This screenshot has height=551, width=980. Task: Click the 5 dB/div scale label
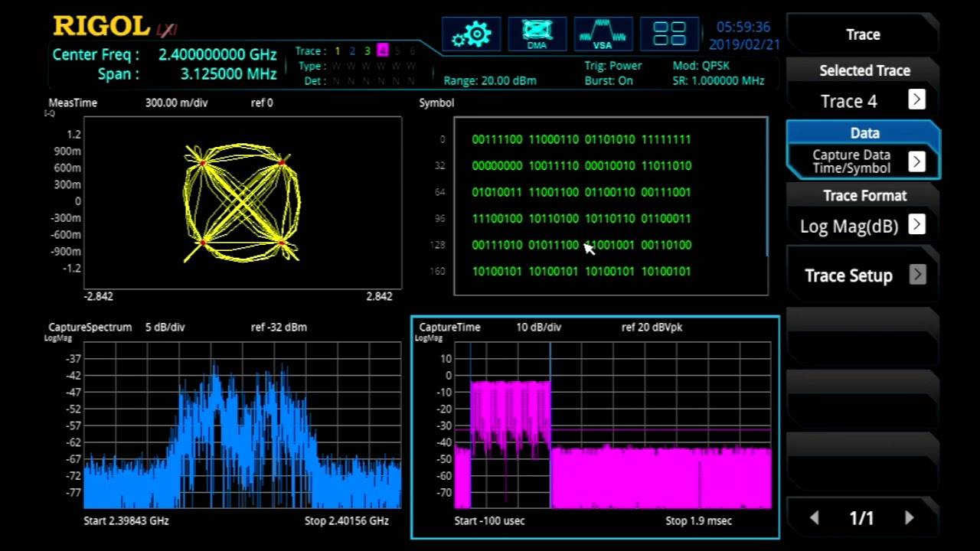[165, 327]
